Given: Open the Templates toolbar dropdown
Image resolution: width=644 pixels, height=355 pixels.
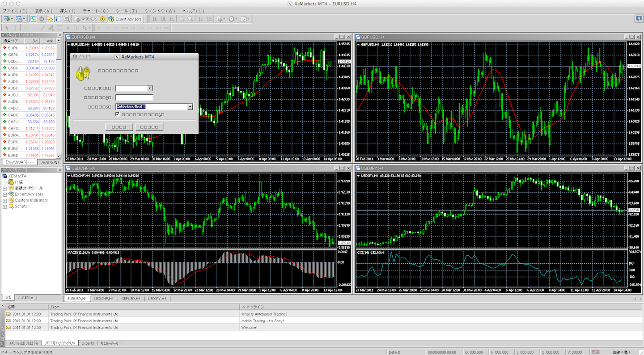Looking at the screenshot, I should pos(245,19).
